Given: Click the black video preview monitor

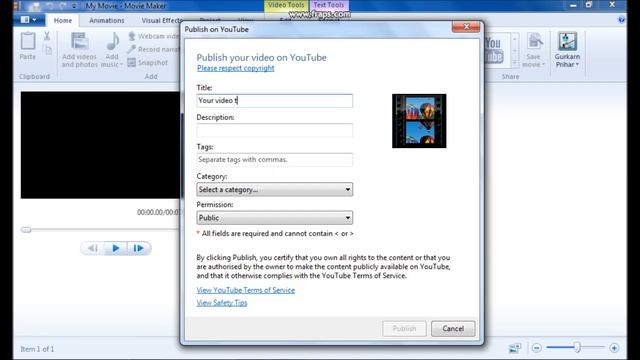Looking at the screenshot, I should click(100, 145).
